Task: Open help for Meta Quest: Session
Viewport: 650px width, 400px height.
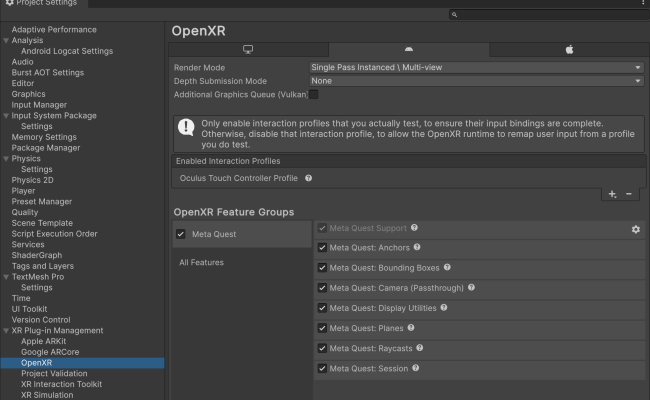Action: (415, 368)
